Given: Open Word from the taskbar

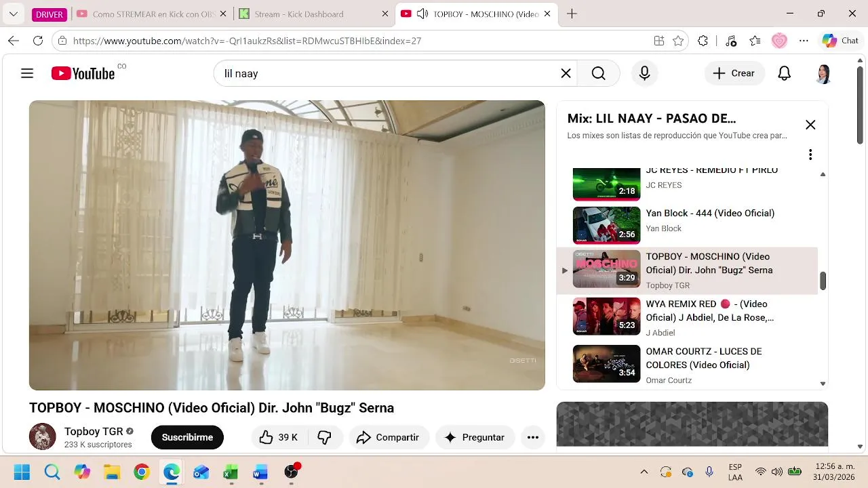Looking at the screenshot, I should tap(261, 472).
